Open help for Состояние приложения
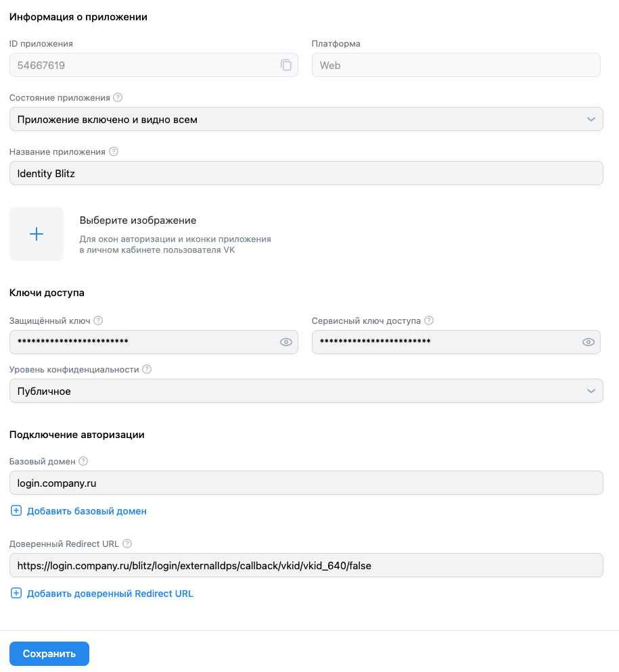The image size is (619, 672). tap(118, 97)
